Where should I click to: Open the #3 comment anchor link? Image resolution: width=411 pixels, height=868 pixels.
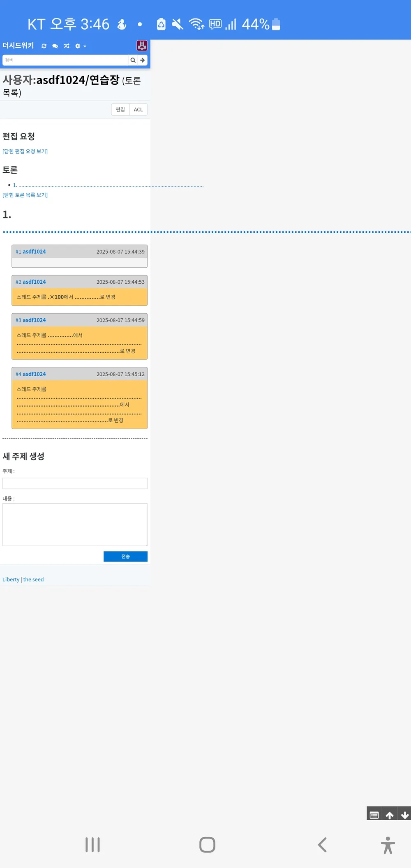coord(18,320)
